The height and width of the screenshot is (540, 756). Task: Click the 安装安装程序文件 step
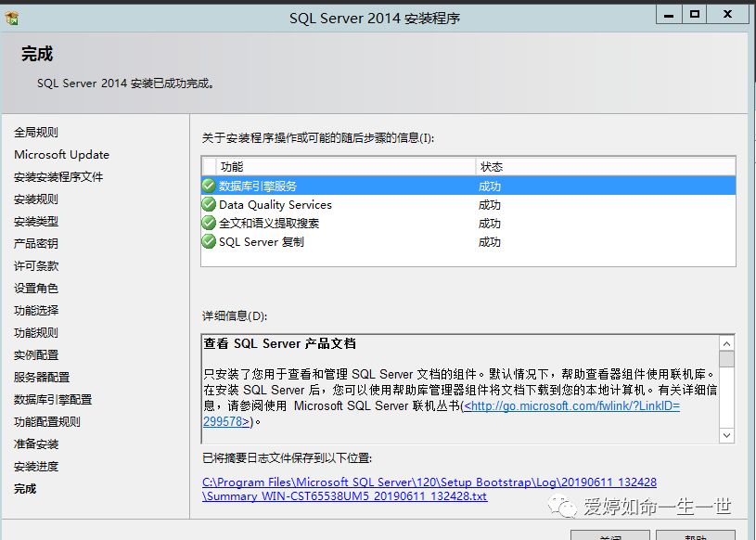click(x=58, y=177)
